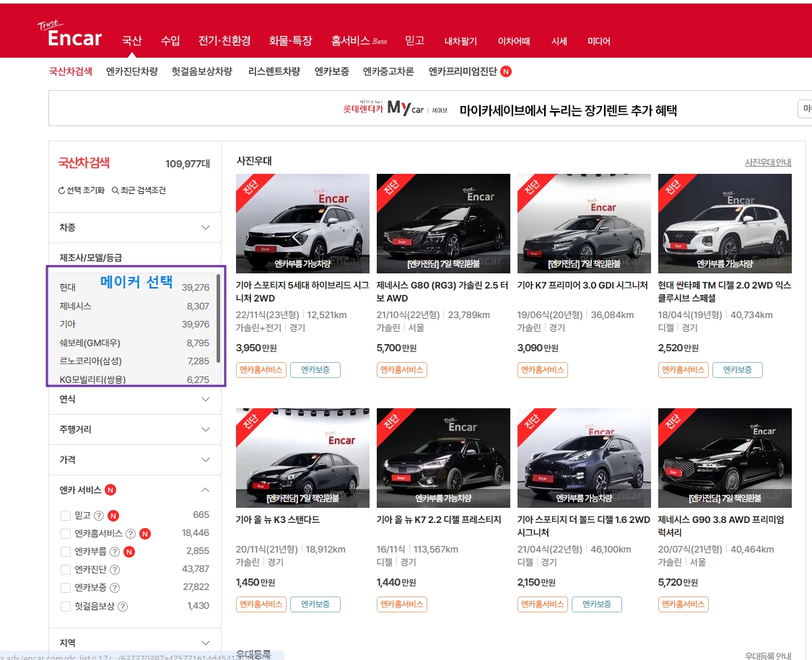Open the 사진우대 안내 link
The image size is (812, 660).
coord(768,162)
